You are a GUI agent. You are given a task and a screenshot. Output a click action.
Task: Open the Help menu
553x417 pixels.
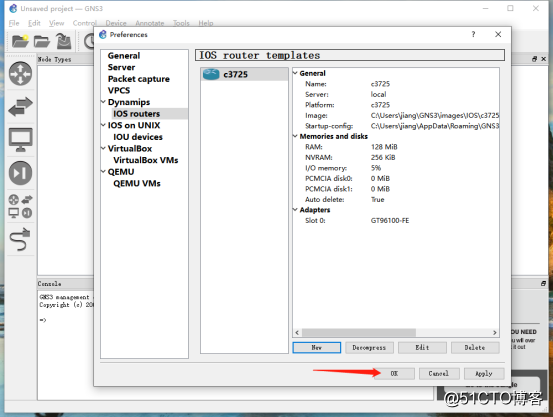[x=206, y=23]
